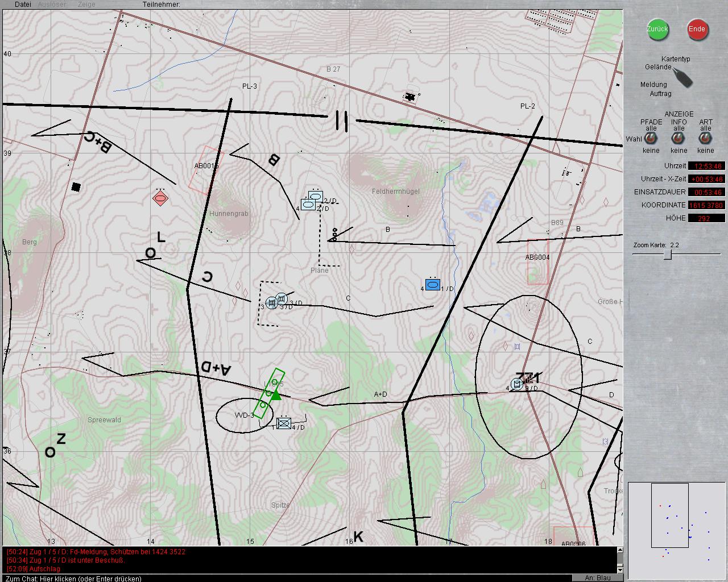Image resolution: width=728 pixels, height=582 pixels.
Task: Toggle the PFADE display switch
Action: (651, 139)
